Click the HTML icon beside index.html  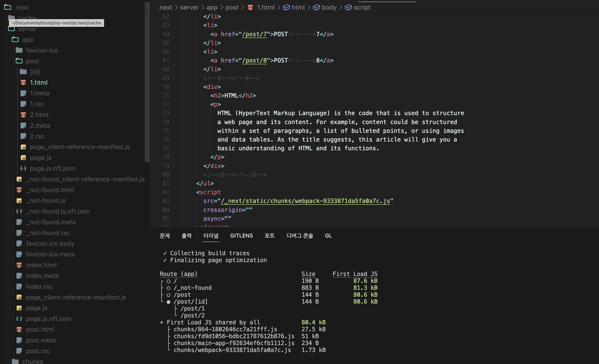(x=19, y=265)
